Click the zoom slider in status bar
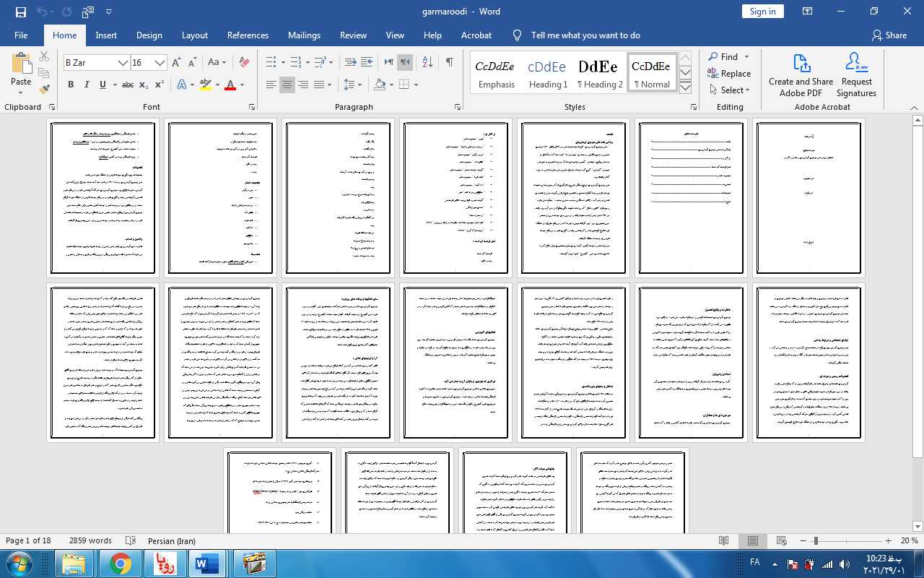 tap(815, 540)
